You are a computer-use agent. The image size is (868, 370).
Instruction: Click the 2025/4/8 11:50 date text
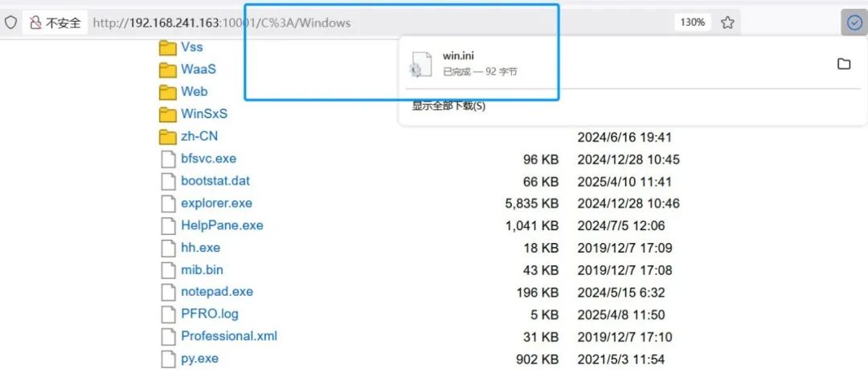pos(621,314)
